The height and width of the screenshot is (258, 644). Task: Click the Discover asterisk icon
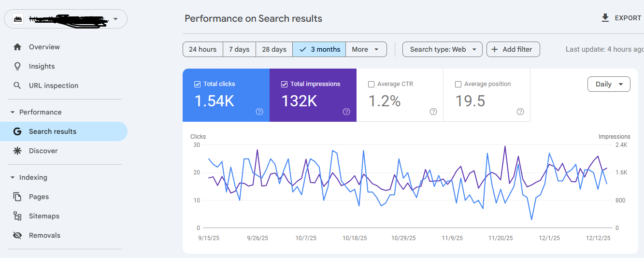(x=17, y=151)
